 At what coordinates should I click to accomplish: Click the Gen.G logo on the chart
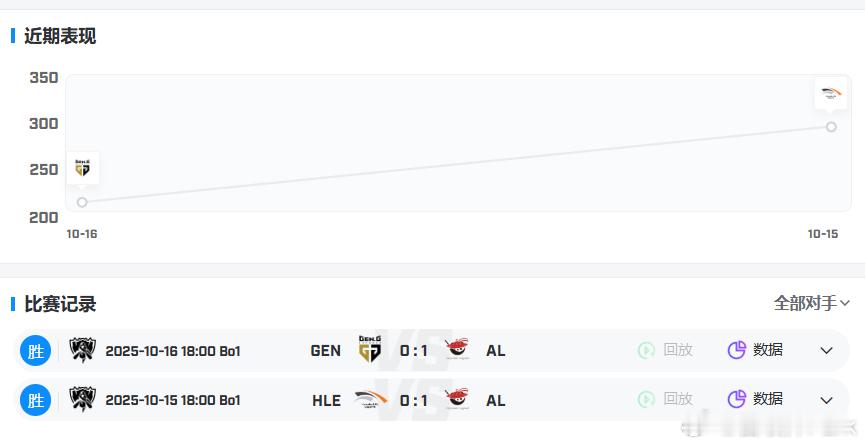click(x=82, y=167)
